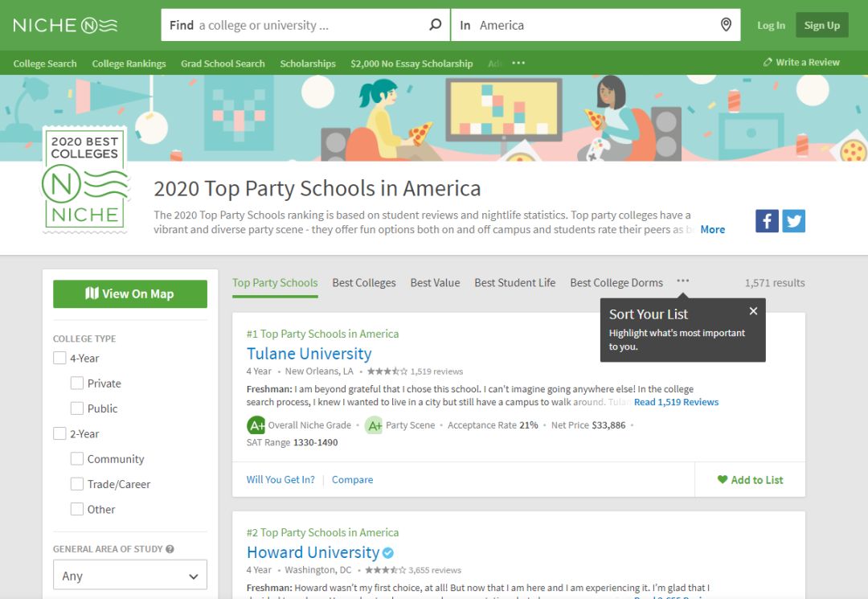The image size is (868, 599).
Task: Click the 2020 Best Colleges Niche badge
Action: [x=84, y=180]
